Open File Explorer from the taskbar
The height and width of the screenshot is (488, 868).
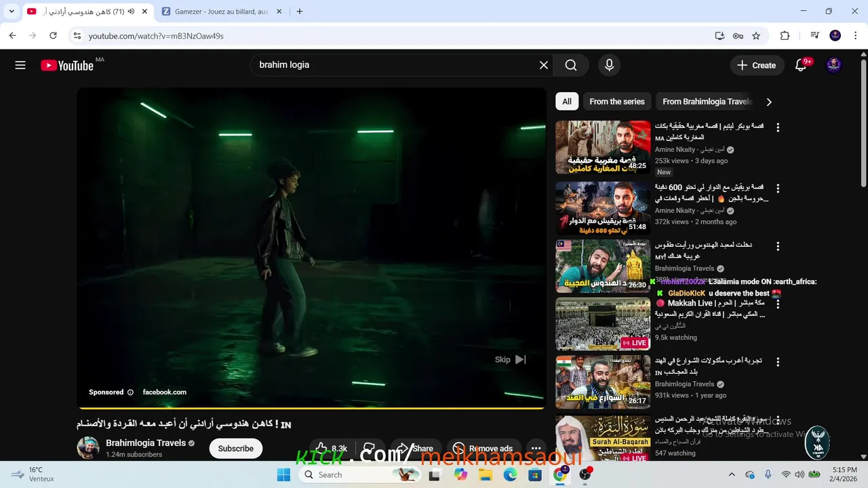click(486, 474)
